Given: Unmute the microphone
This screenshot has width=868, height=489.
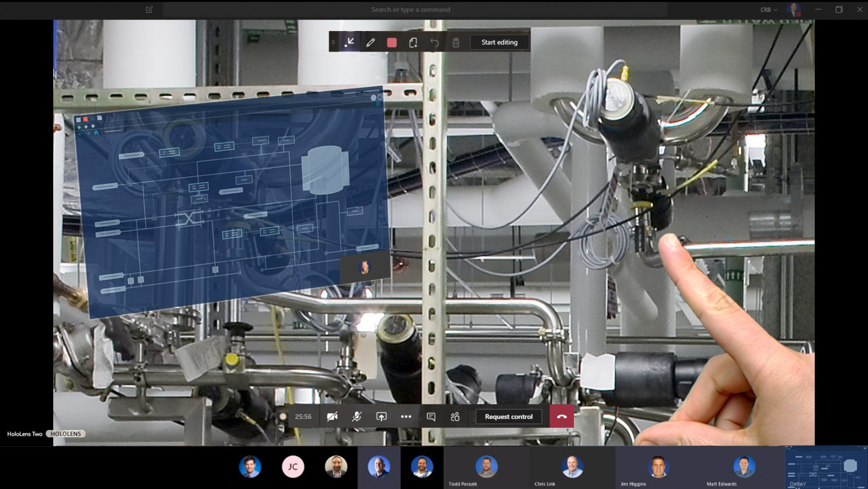Looking at the screenshot, I should tap(357, 417).
